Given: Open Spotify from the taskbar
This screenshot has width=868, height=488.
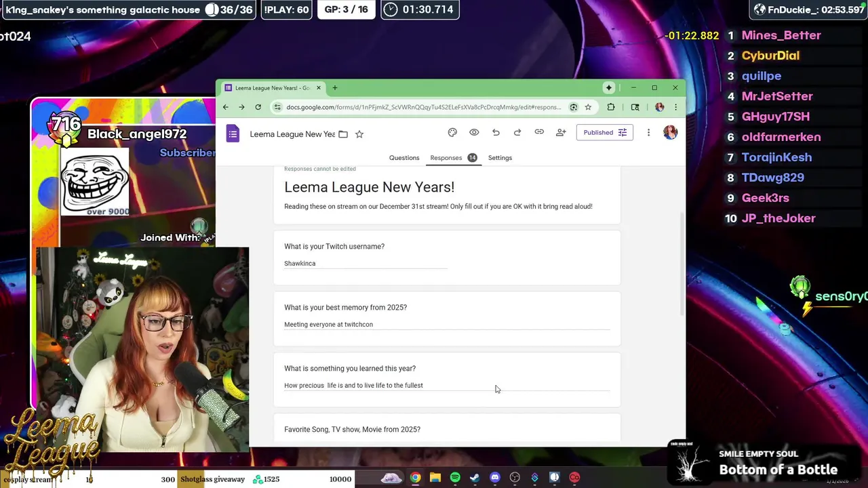Looking at the screenshot, I should [455, 478].
